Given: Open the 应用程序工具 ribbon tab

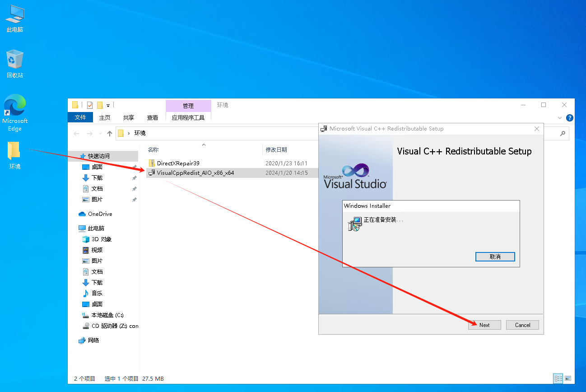Looking at the screenshot, I should (188, 117).
